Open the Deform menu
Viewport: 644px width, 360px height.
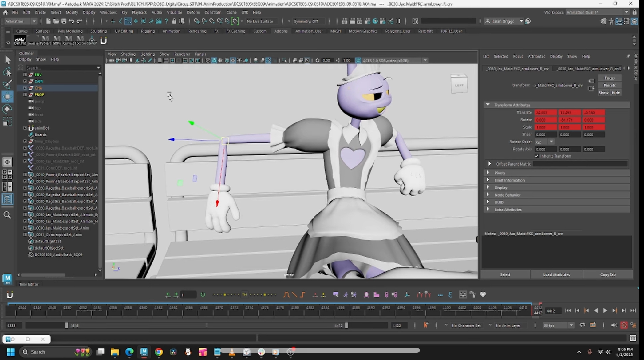click(x=193, y=12)
